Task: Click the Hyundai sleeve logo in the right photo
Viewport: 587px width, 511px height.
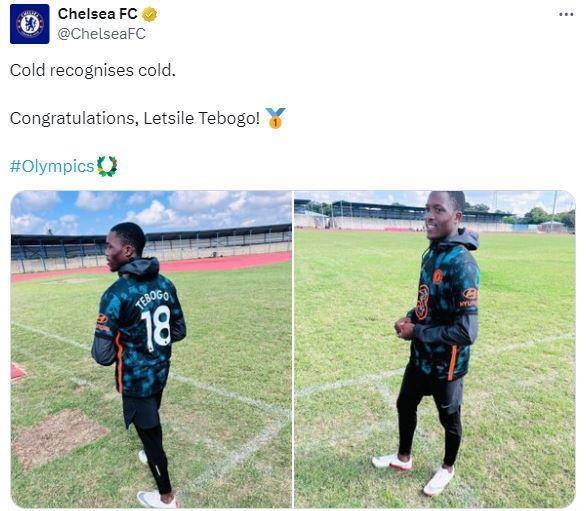Action: (x=470, y=297)
